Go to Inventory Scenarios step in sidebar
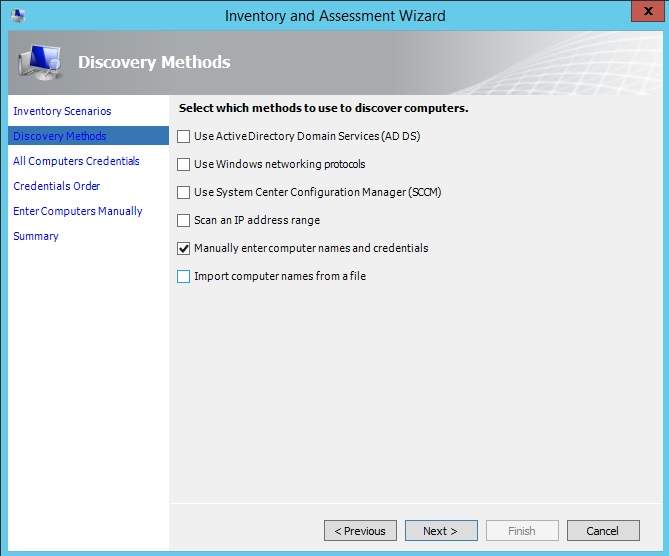This screenshot has width=669, height=556. point(62,111)
